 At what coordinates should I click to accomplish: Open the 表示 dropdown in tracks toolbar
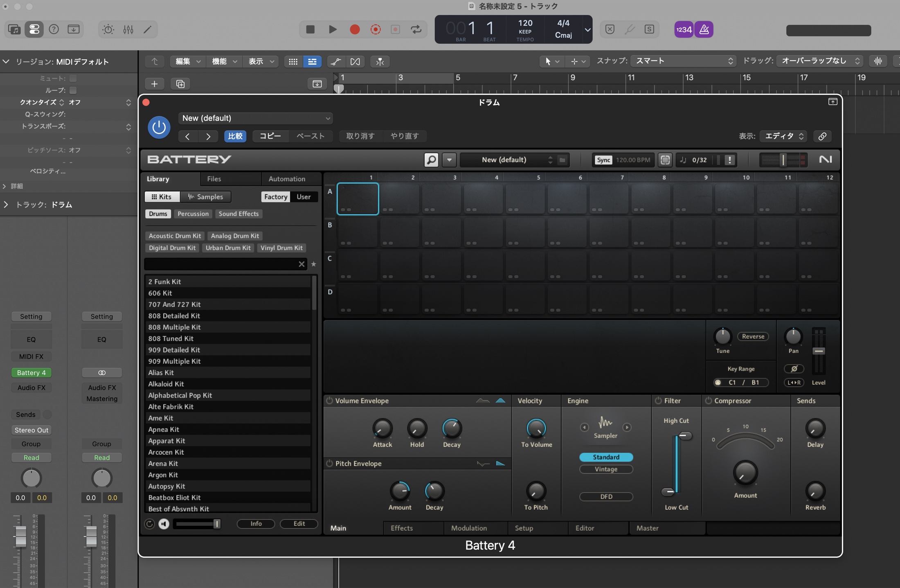point(261,61)
